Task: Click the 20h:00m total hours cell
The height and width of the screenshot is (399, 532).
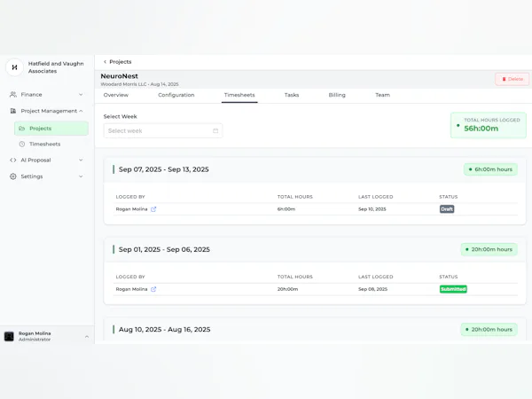Action: pyautogui.click(x=287, y=289)
